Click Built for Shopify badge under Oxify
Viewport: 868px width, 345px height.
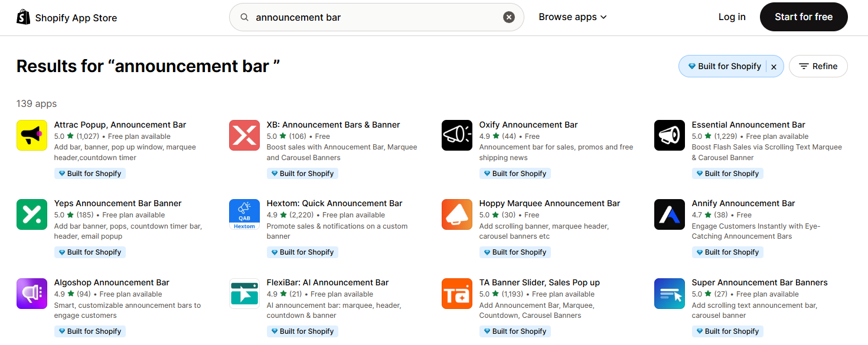(x=515, y=174)
